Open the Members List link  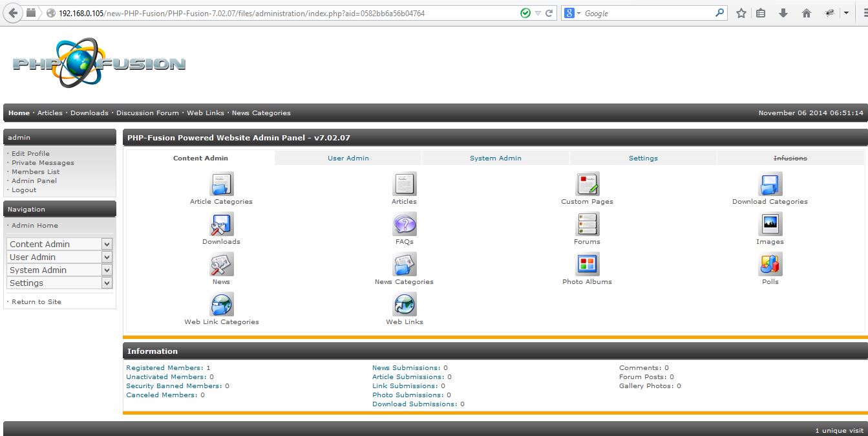[x=36, y=171]
